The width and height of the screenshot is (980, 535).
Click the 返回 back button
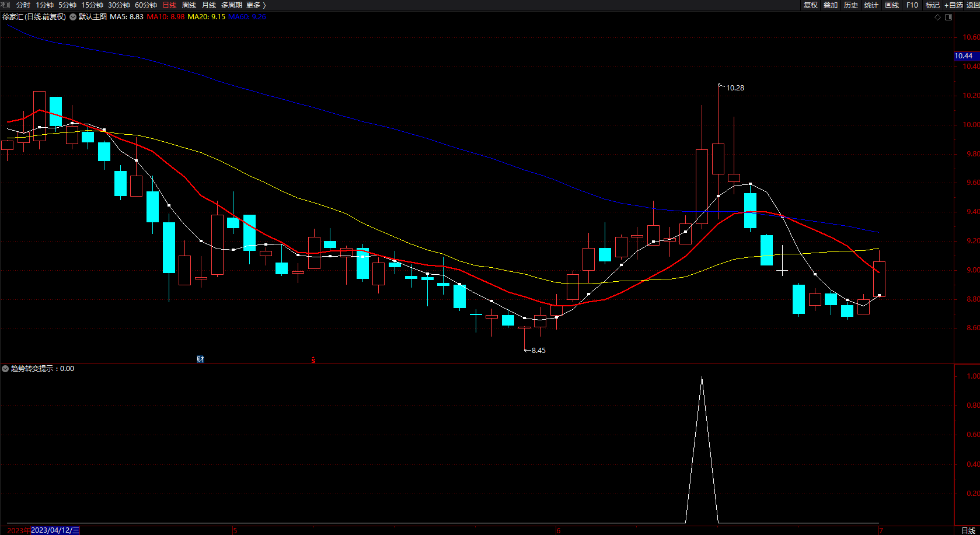[x=973, y=5]
